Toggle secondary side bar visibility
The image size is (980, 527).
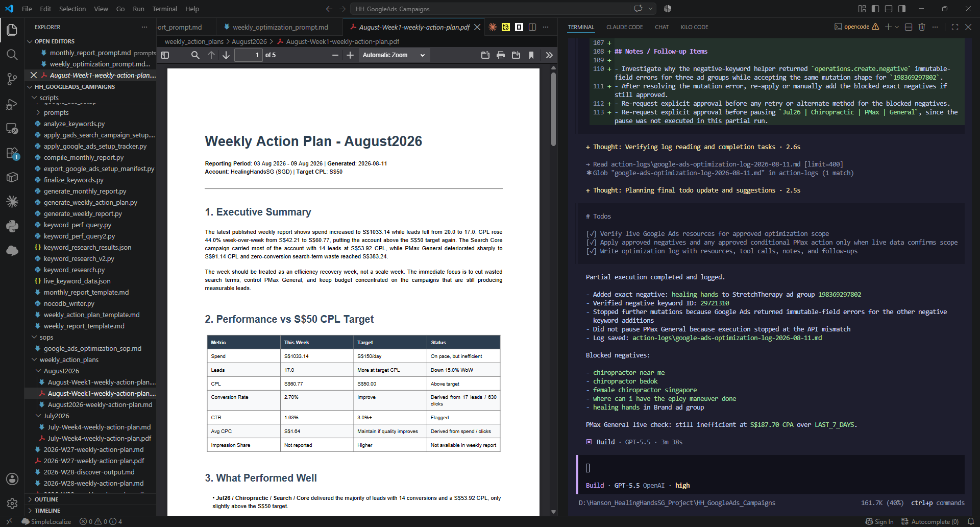902,9
